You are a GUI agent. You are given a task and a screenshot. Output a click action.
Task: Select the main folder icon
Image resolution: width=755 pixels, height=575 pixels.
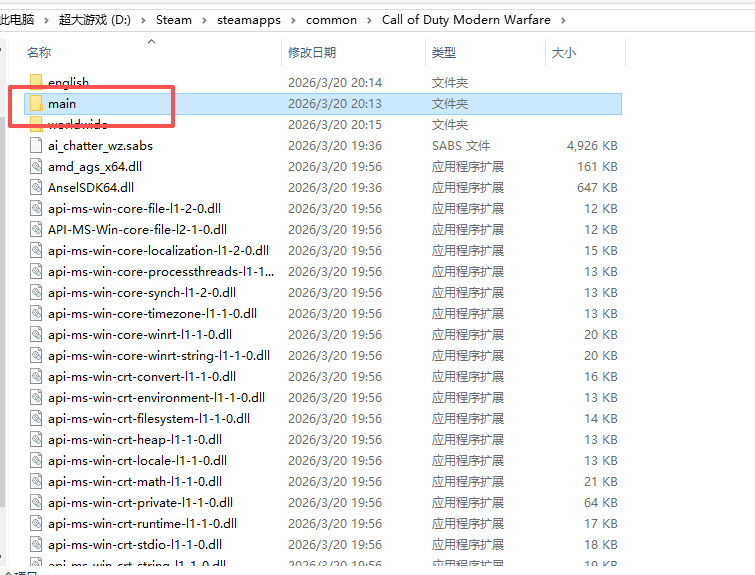36,103
